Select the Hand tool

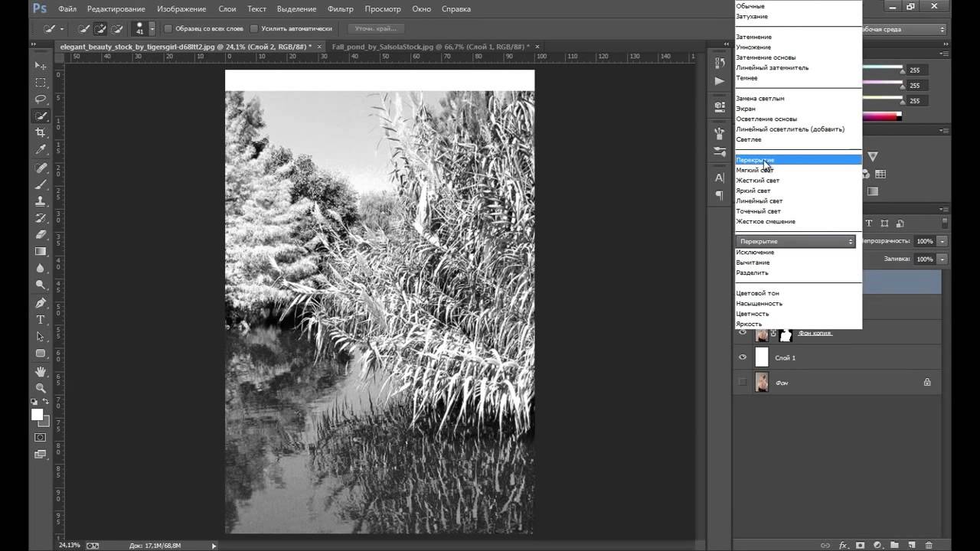pyautogui.click(x=41, y=371)
